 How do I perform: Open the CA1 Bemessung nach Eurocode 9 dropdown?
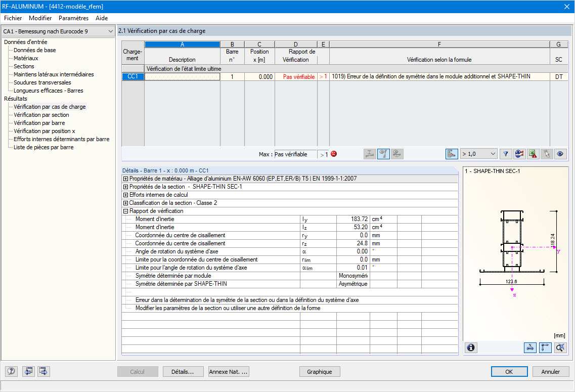[58, 31]
